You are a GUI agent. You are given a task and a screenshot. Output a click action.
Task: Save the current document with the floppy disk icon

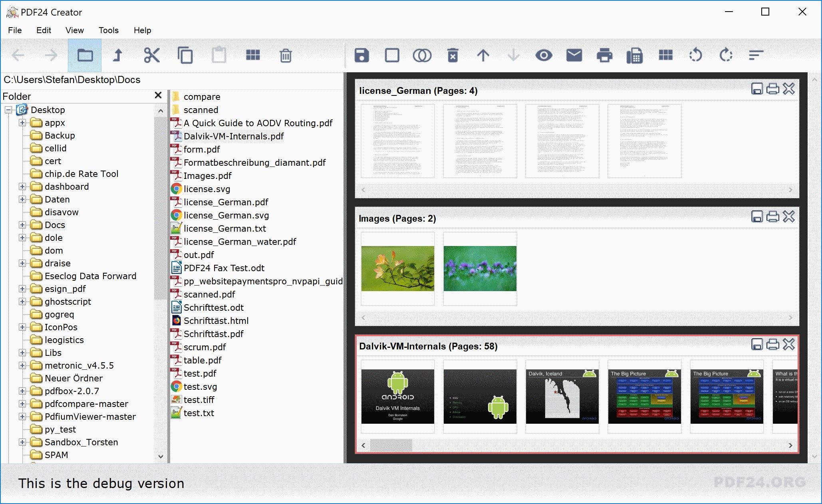361,55
